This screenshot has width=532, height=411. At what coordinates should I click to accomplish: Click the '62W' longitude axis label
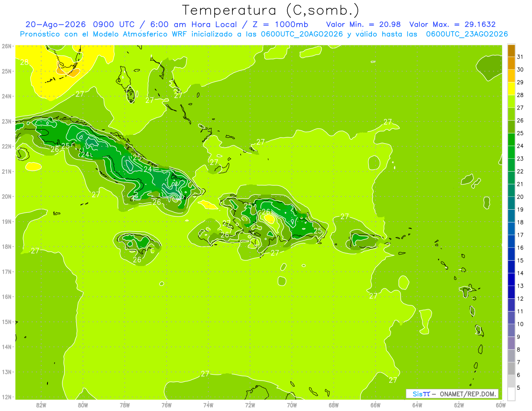click(x=459, y=405)
